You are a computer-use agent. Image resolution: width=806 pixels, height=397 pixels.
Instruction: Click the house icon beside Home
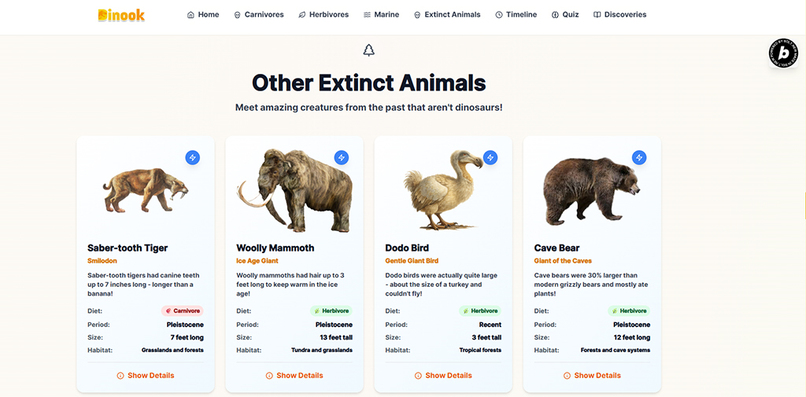click(191, 15)
